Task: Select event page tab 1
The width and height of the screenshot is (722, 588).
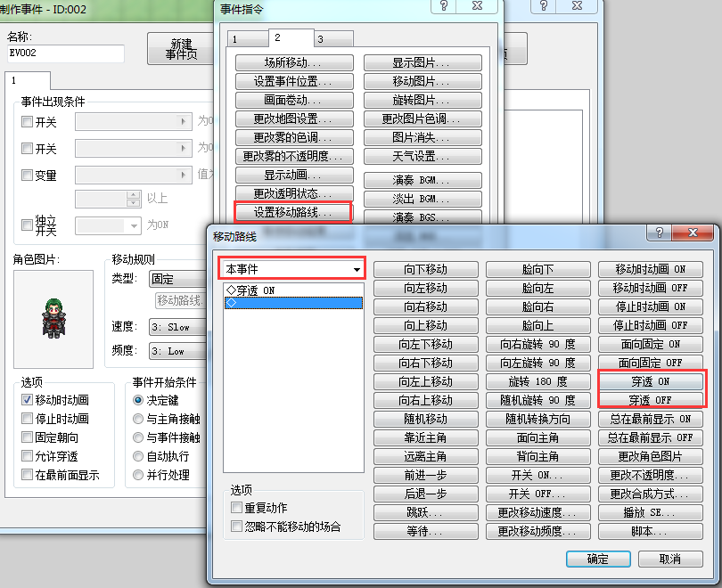Action: pos(28,80)
